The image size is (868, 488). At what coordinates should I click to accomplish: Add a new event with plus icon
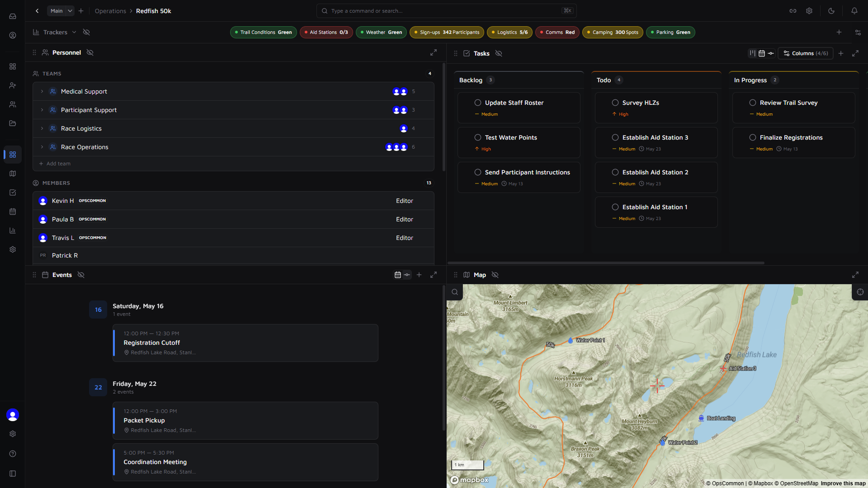click(x=419, y=275)
